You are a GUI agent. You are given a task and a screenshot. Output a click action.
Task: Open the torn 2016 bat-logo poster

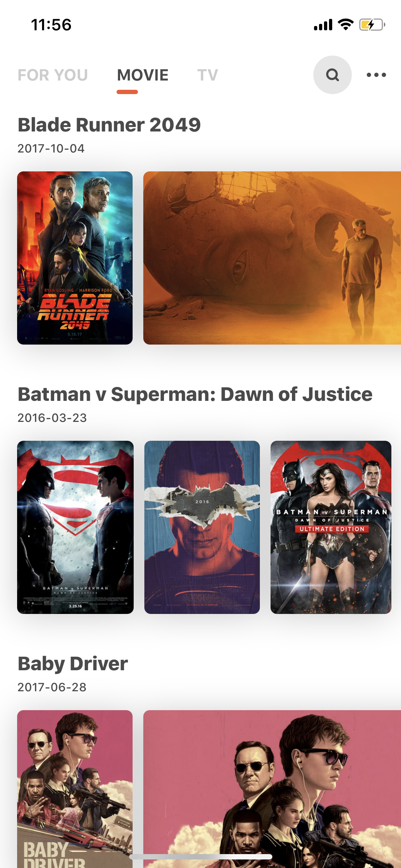(x=202, y=527)
